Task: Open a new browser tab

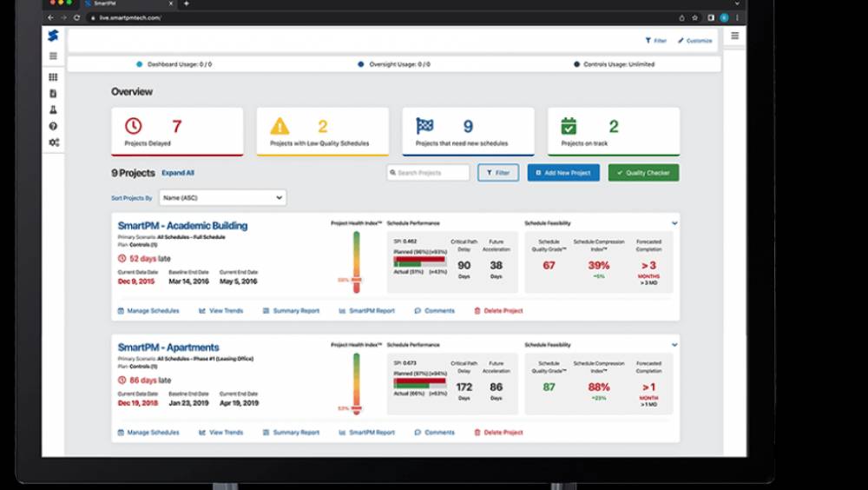Action: click(x=186, y=3)
